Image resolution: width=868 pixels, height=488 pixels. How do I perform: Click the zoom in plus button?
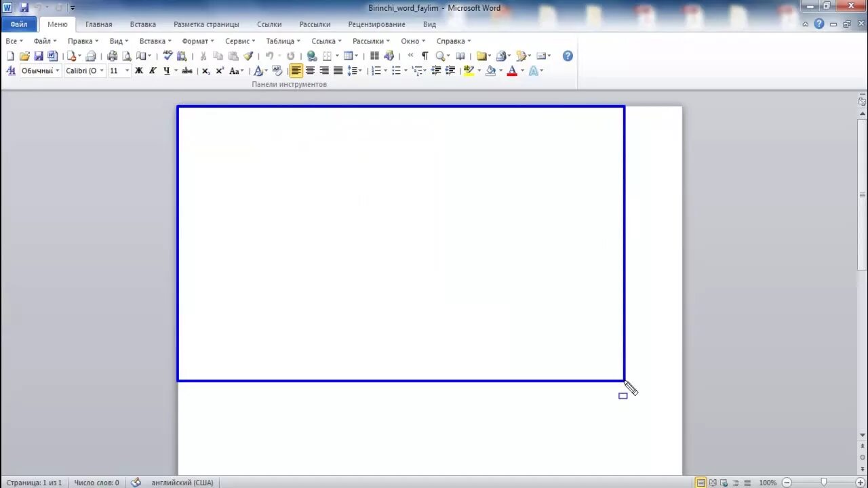861,483
